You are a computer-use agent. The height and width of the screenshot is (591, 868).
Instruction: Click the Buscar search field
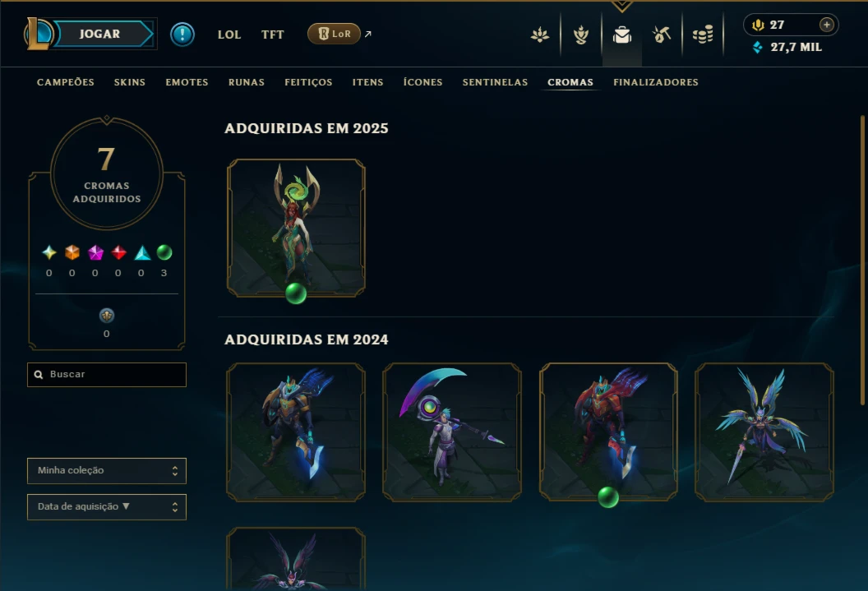point(107,375)
